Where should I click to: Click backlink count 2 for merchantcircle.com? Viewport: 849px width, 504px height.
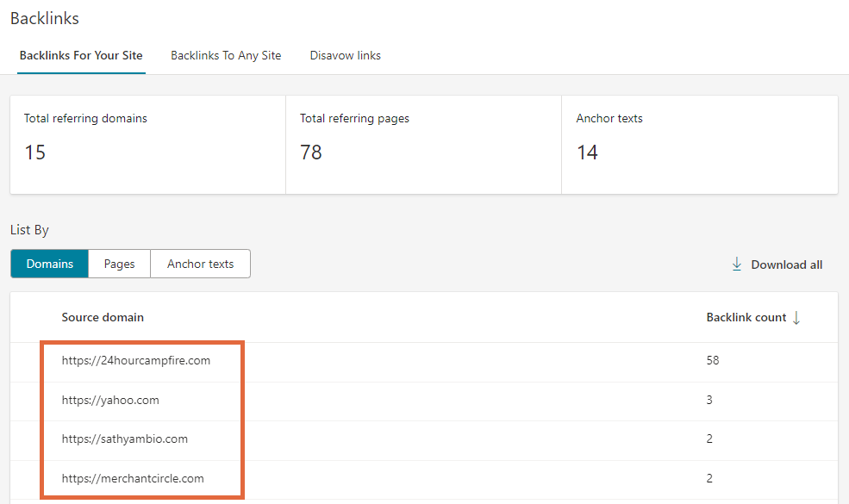pos(709,478)
